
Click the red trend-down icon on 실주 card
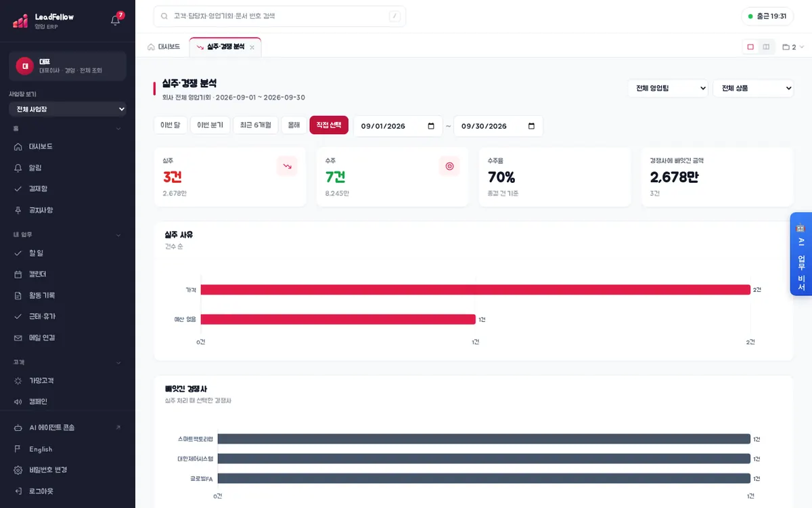[x=287, y=166]
